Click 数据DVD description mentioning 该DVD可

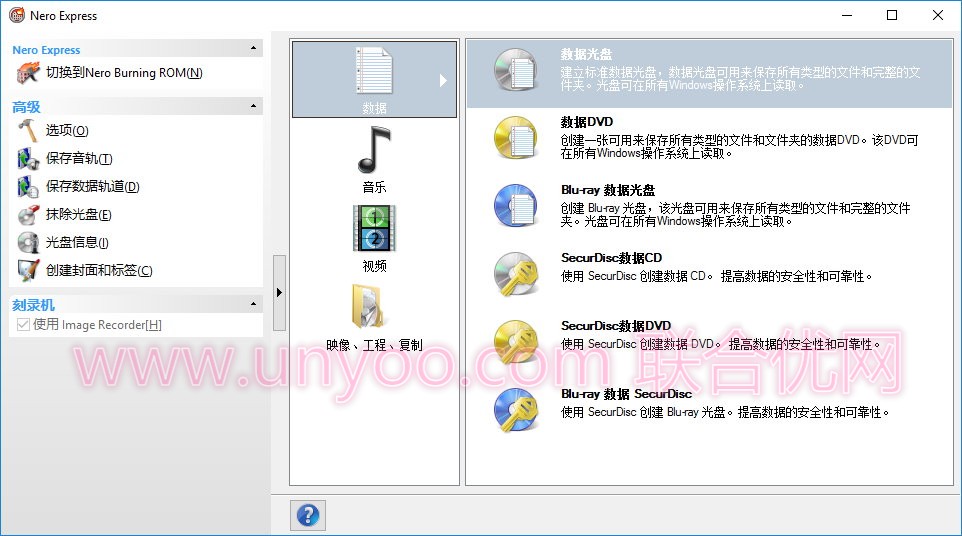(x=739, y=147)
